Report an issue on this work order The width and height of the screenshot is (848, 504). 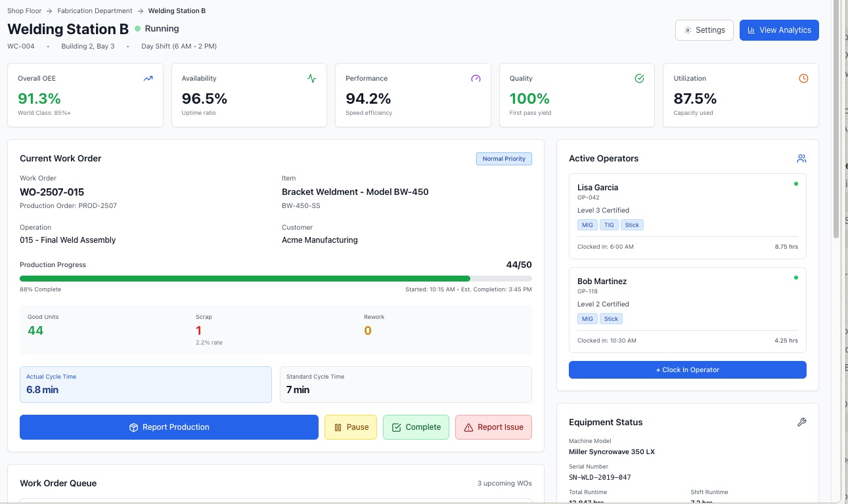click(493, 427)
